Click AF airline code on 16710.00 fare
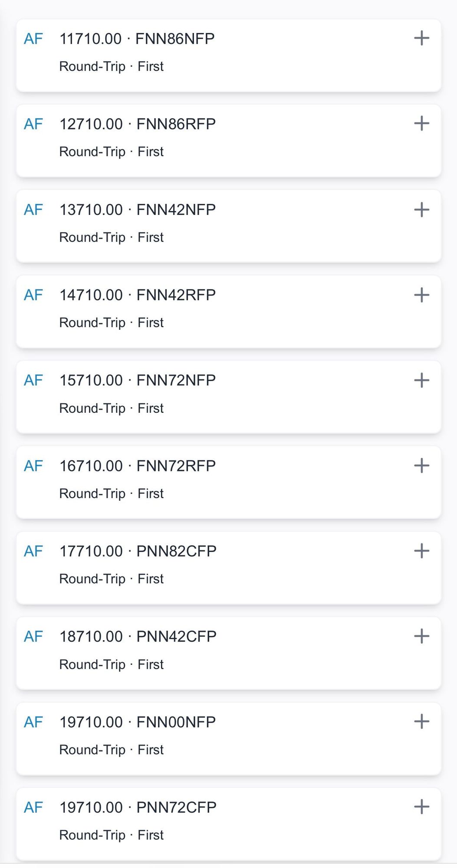Screen dimensions: 457x868 33,466
